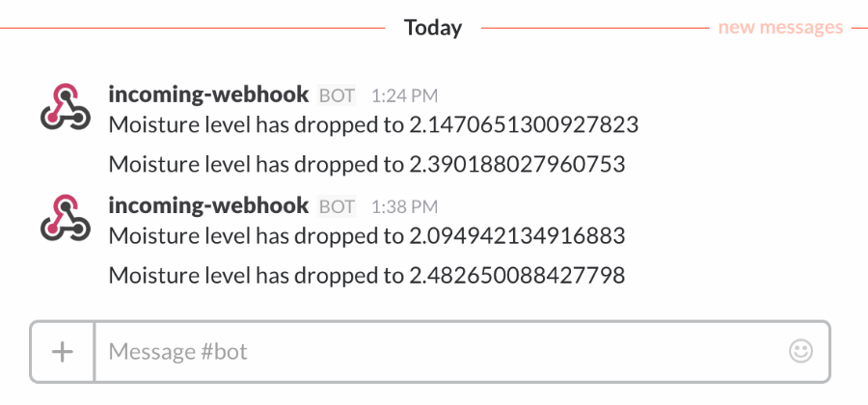Open the emoji picker smiley icon

coord(800,351)
